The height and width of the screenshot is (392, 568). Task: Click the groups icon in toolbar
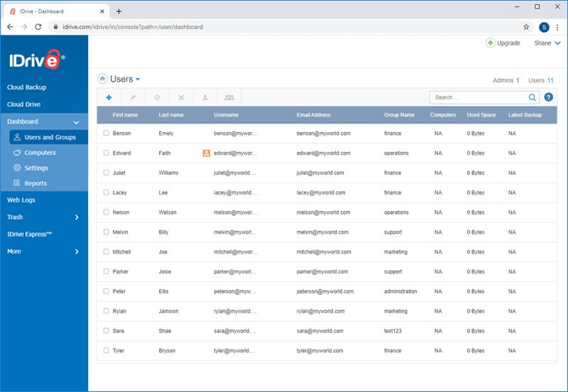[x=229, y=97]
